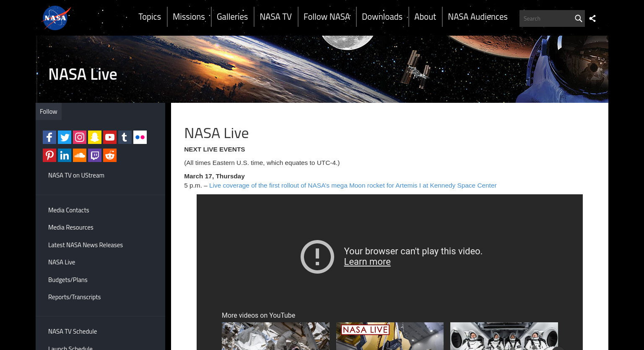
Task: Open NASA's Reddit icon
Action: coord(110,155)
